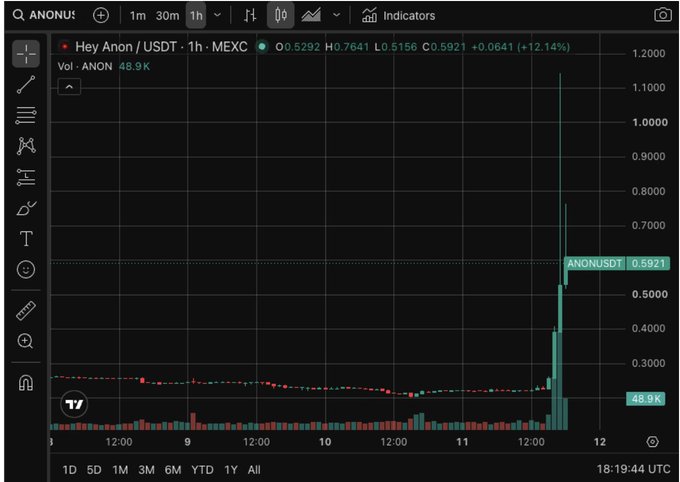Select the Brush drawing tool
The width and height of the screenshot is (680, 482).
(26, 208)
